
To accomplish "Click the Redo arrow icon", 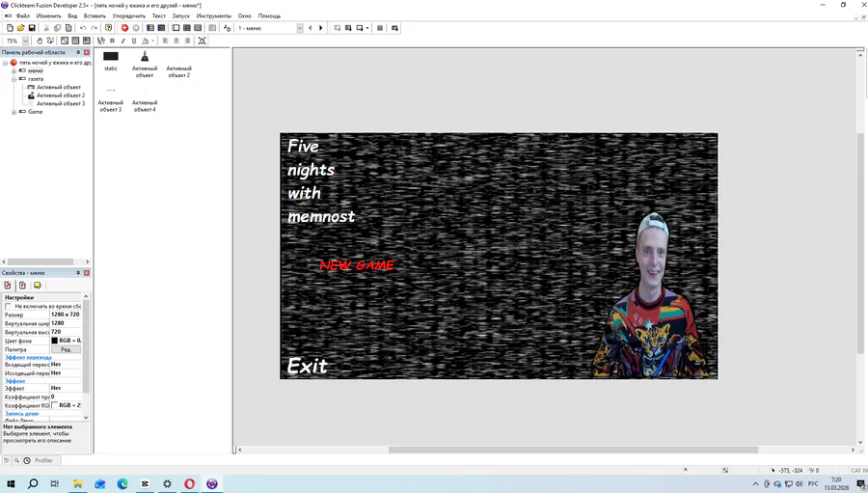I will 95,28.
